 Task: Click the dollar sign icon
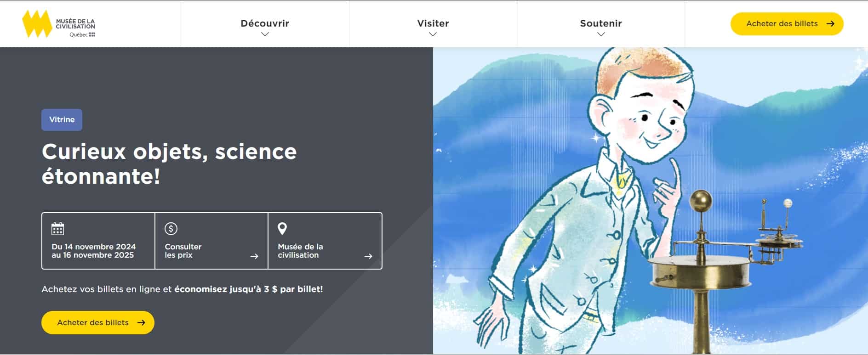171,228
